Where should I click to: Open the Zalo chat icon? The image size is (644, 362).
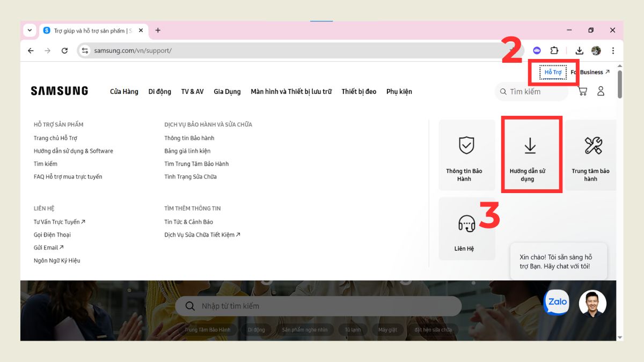coord(557,302)
